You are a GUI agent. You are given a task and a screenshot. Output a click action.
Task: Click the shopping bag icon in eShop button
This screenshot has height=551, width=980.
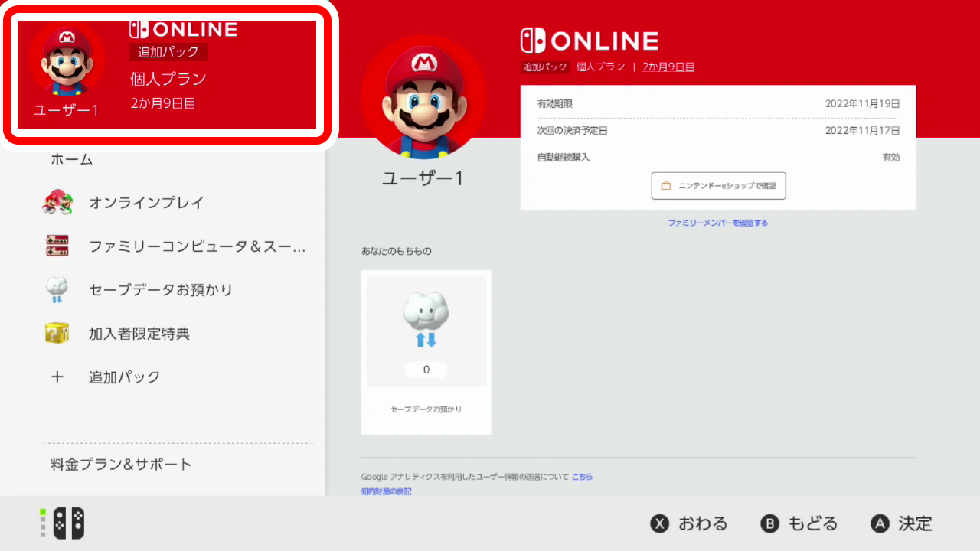coord(666,185)
